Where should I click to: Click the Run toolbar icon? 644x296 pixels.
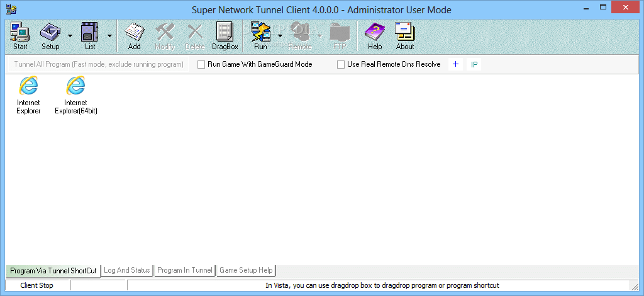(x=260, y=35)
